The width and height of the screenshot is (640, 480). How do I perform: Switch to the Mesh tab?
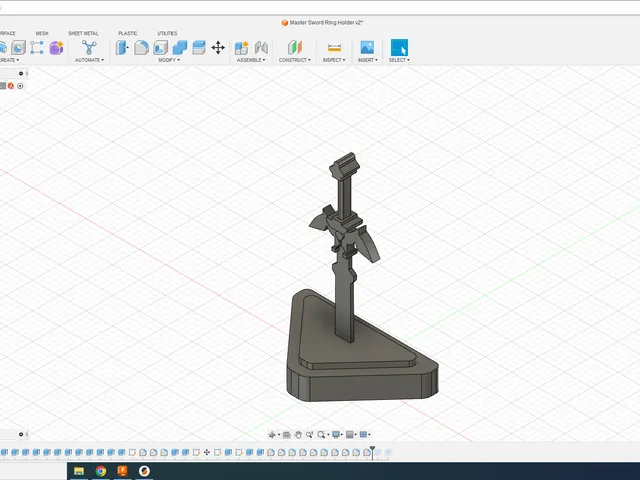point(42,33)
